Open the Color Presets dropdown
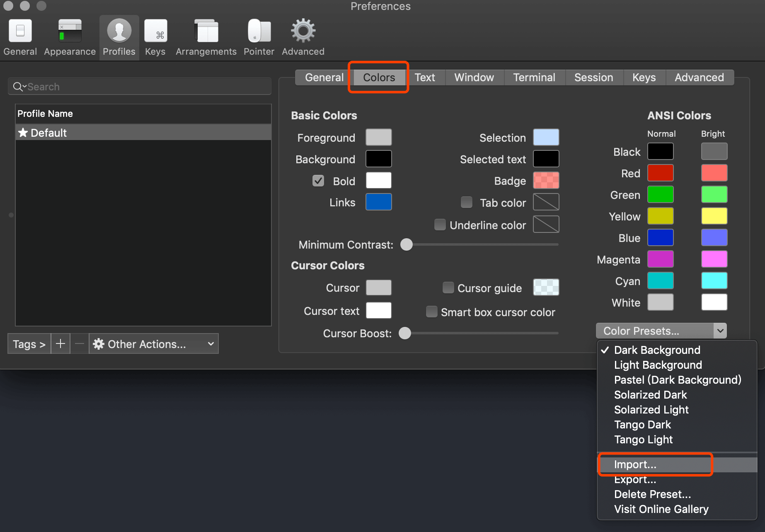Screen dimensions: 765x532 point(661,331)
